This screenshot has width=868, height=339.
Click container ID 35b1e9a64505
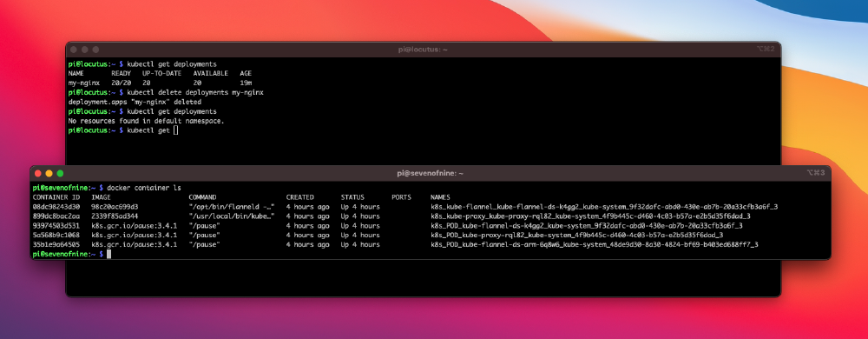coord(56,244)
